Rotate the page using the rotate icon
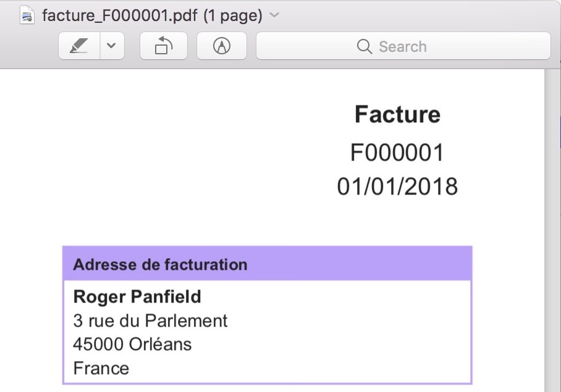561x392 pixels. [x=164, y=46]
